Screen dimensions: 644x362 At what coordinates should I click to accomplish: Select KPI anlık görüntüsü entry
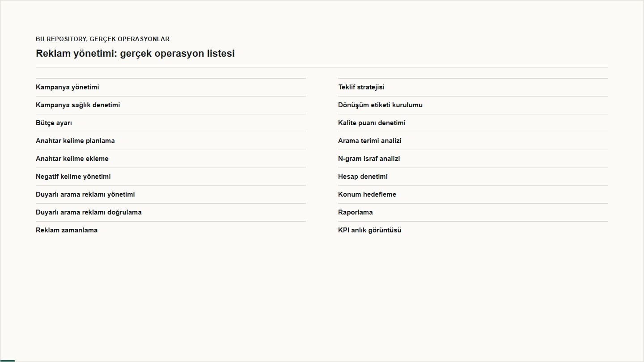(473, 230)
